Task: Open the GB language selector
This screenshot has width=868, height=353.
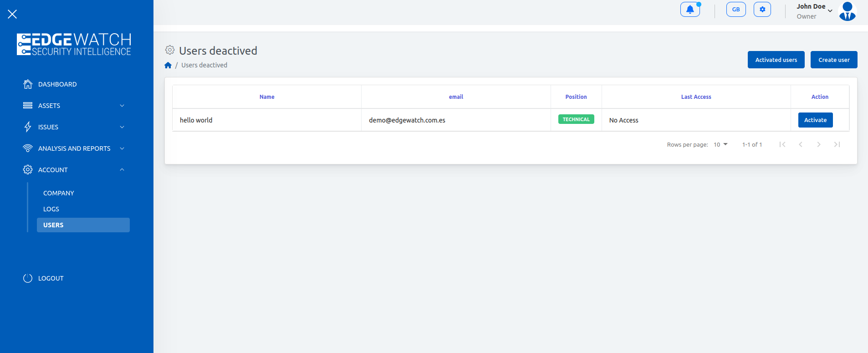Action: point(736,10)
